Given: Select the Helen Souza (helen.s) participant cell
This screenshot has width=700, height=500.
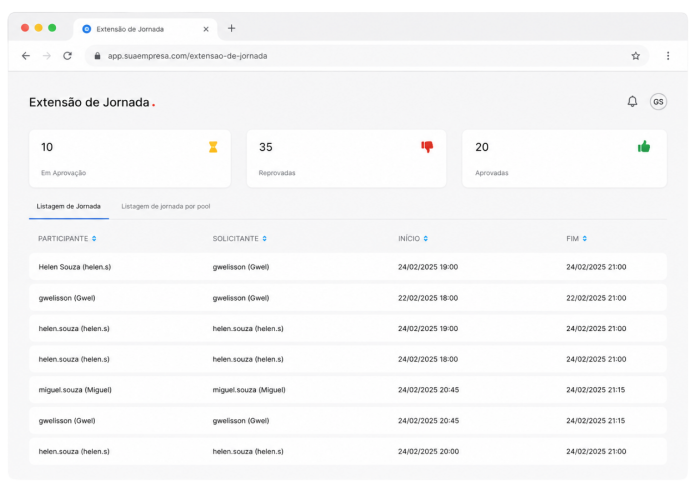Looking at the screenshot, I should coord(75,267).
